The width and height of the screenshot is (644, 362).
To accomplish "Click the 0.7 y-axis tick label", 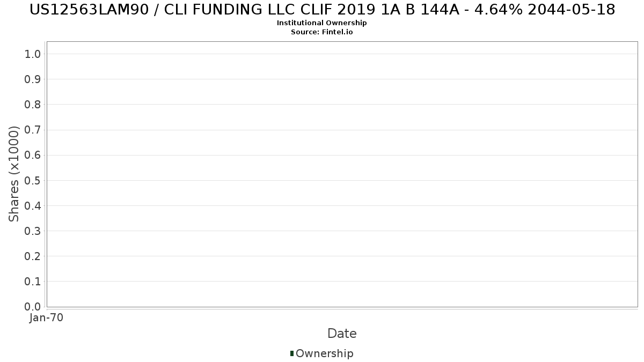I will coord(33,130).
